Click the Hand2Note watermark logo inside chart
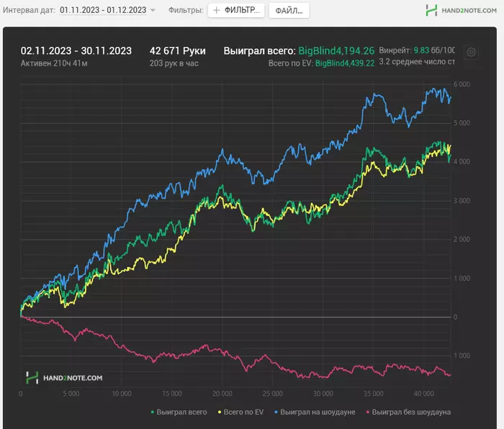The height and width of the screenshot is (429, 504). [x=64, y=377]
